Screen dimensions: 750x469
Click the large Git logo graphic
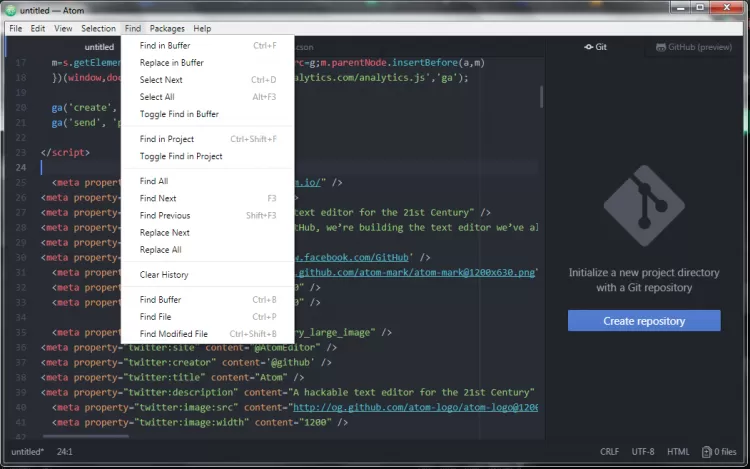click(x=644, y=206)
